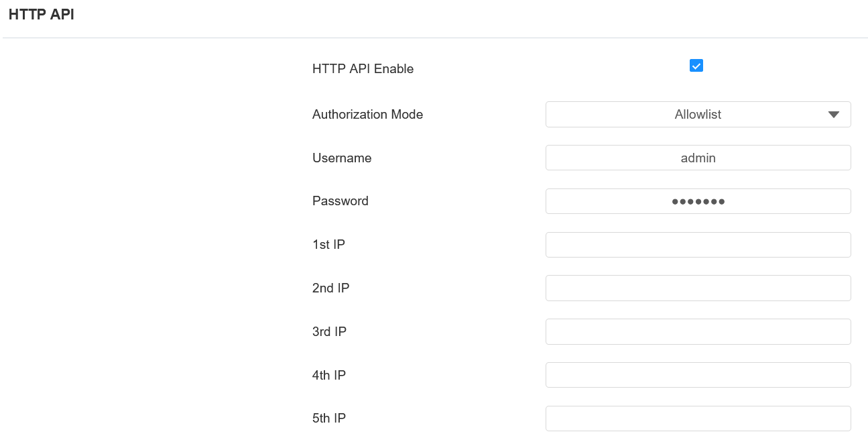Select the Allowlist text in dropdown
Image resolution: width=868 pixels, height=442 pixels.
698,115
